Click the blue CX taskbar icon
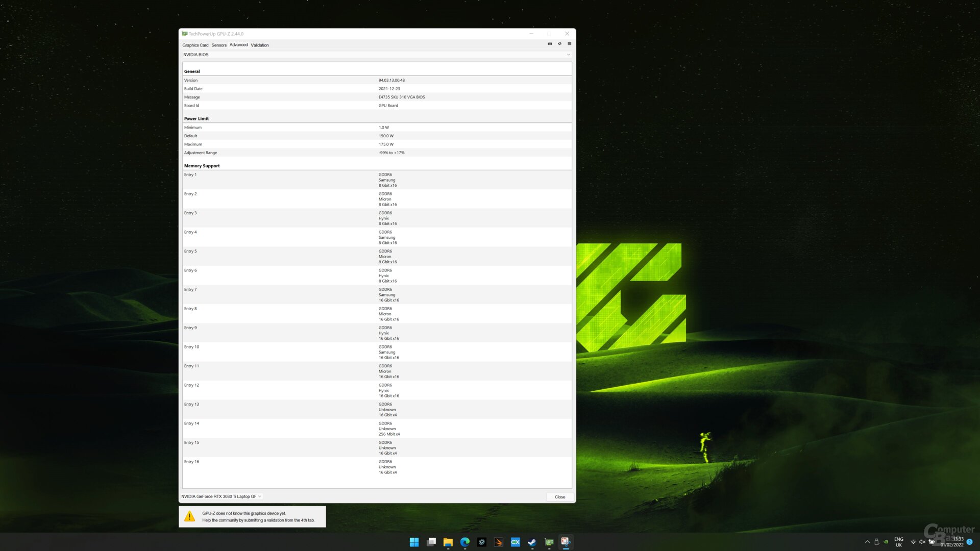The width and height of the screenshot is (980, 551). coord(515,542)
